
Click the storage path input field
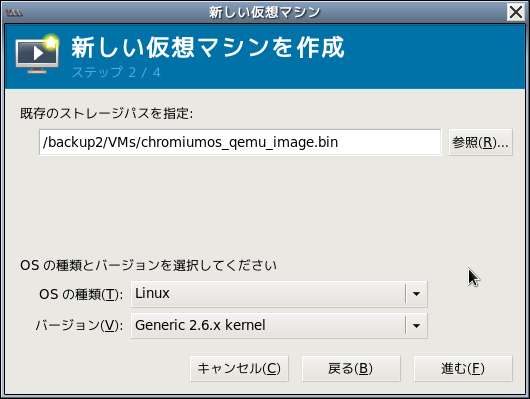pyautogui.click(x=240, y=142)
